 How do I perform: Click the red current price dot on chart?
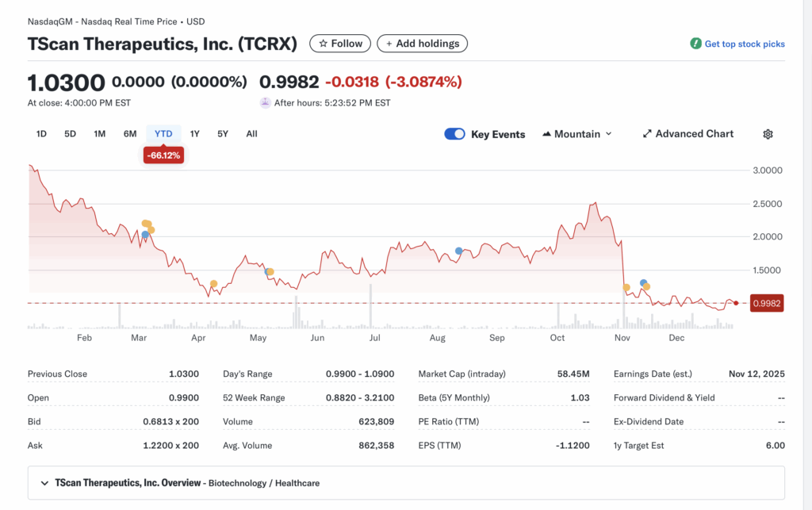click(x=735, y=302)
